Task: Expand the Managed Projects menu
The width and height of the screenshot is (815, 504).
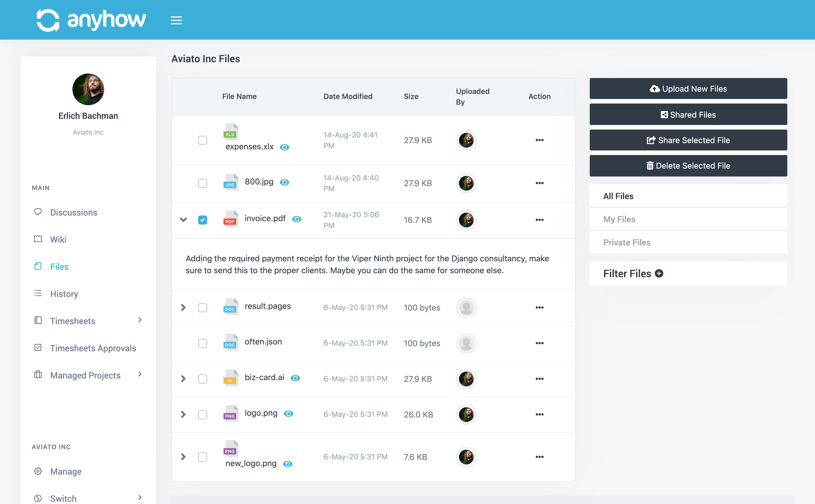Action: coord(140,375)
